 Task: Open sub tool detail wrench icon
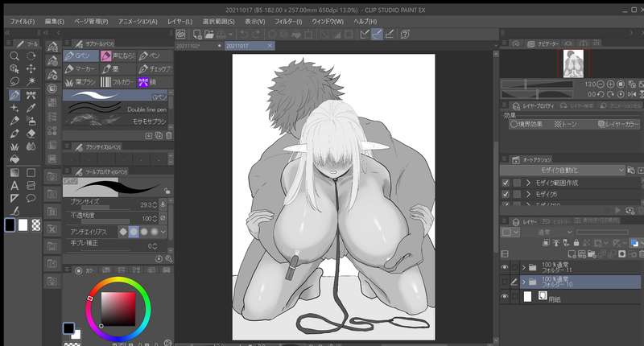tap(169, 259)
